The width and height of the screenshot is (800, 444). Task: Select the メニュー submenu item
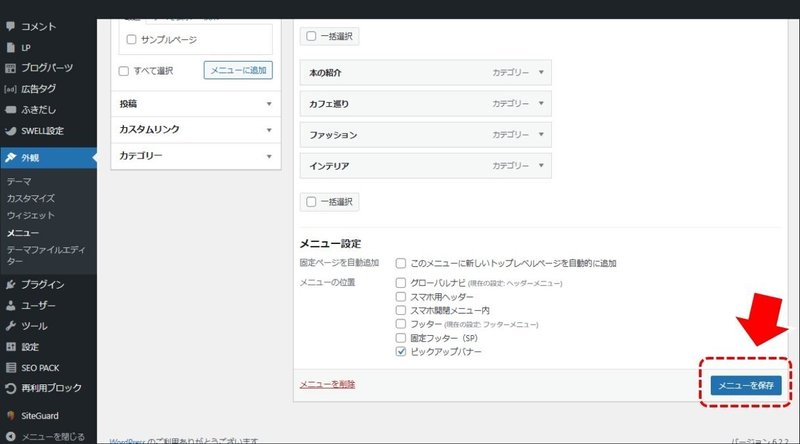click(22, 233)
